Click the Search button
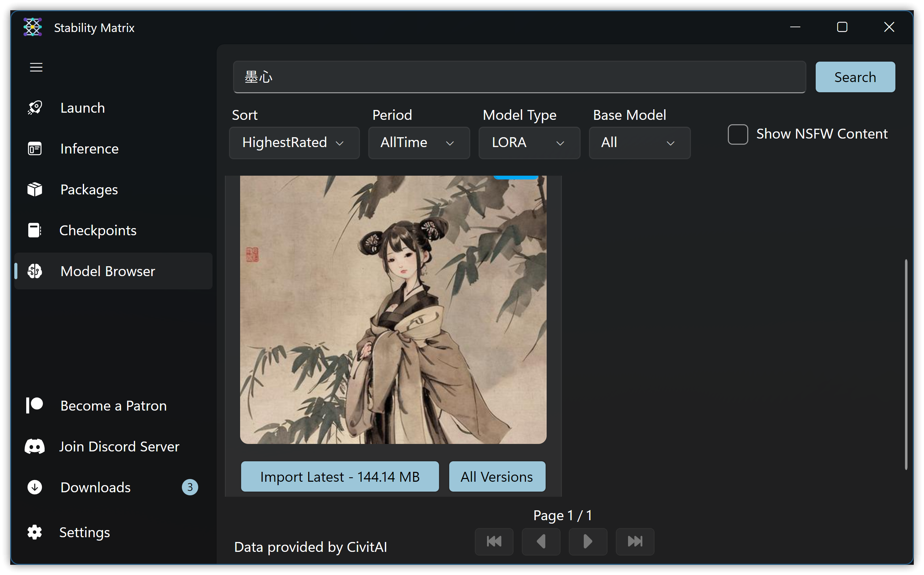Screen dimensions: 924x575 click(855, 77)
